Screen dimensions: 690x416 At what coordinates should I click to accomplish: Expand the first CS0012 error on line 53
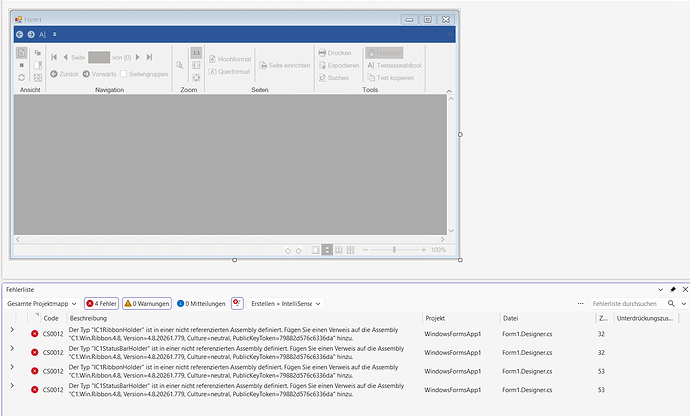tap(12, 367)
